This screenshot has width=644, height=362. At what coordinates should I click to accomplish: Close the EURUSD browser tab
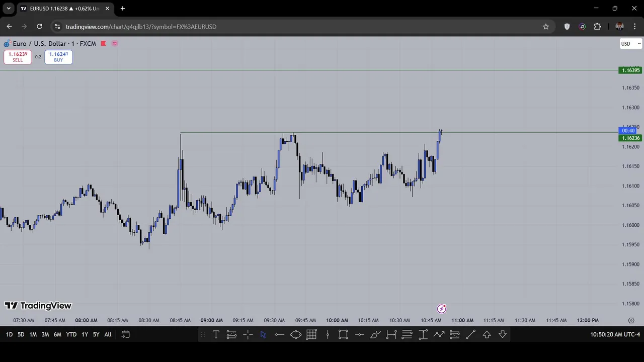107,9
